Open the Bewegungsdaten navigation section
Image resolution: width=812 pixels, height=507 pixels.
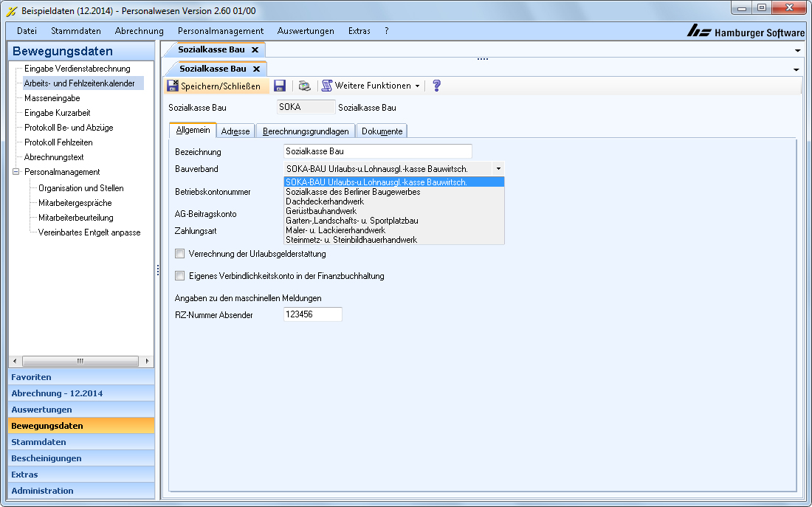[81, 426]
